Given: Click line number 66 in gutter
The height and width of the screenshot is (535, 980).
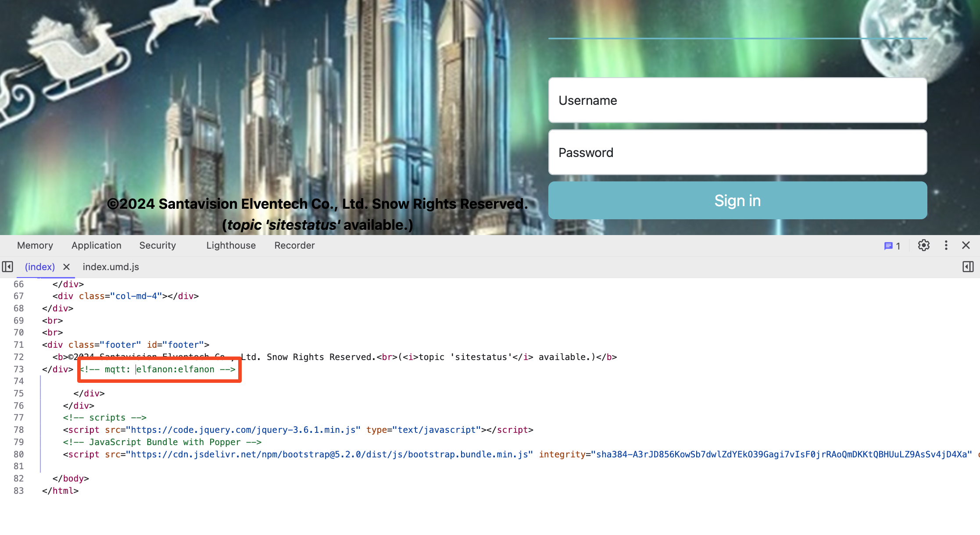Looking at the screenshot, I should click(x=18, y=284).
